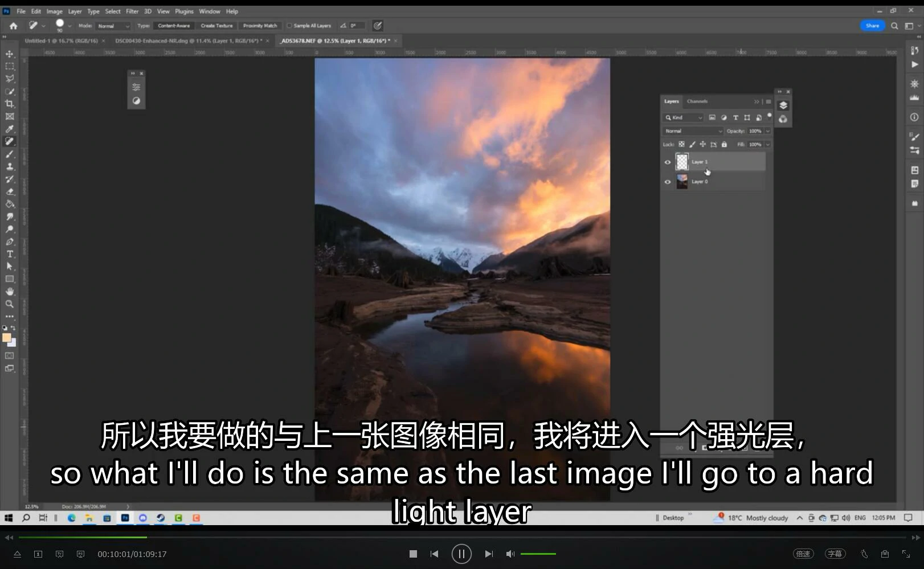The height and width of the screenshot is (569, 924).
Task: Click the Content-Aware type button
Action: [174, 26]
